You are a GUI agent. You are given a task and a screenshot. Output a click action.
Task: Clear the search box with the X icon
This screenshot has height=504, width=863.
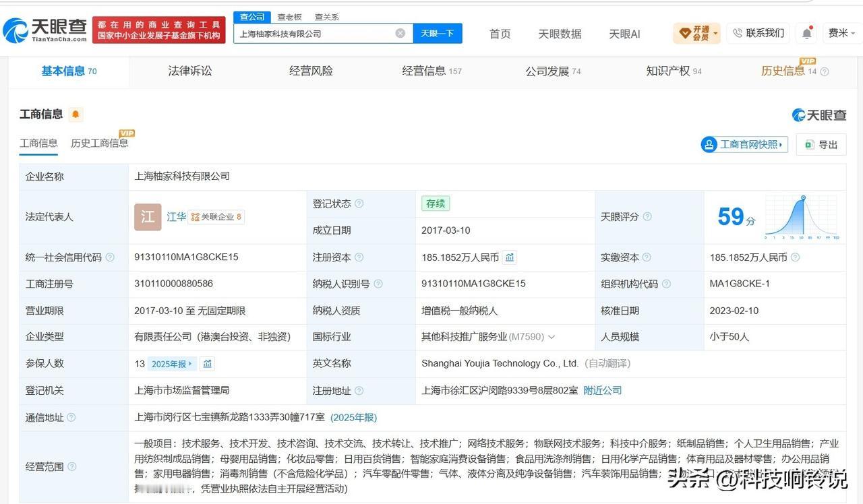click(400, 33)
